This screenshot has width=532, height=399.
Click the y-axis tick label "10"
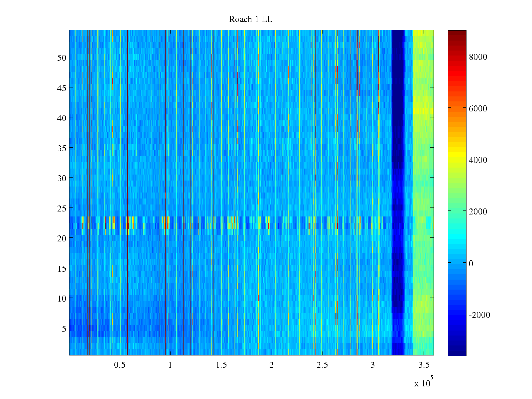click(62, 298)
